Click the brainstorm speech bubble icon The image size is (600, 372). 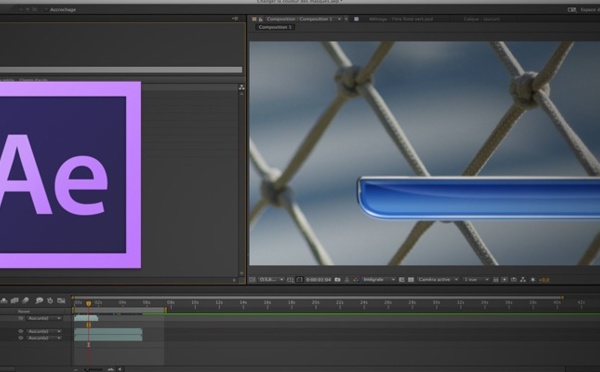[39, 301]
